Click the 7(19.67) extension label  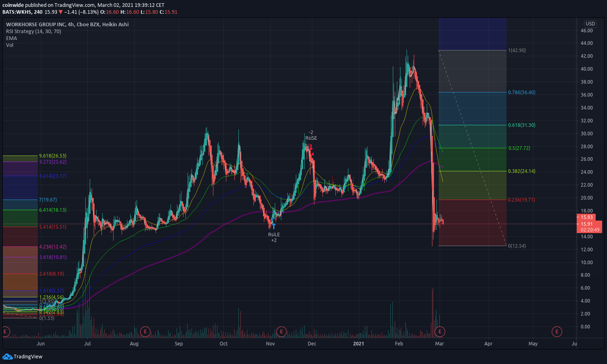click(48, 200)
